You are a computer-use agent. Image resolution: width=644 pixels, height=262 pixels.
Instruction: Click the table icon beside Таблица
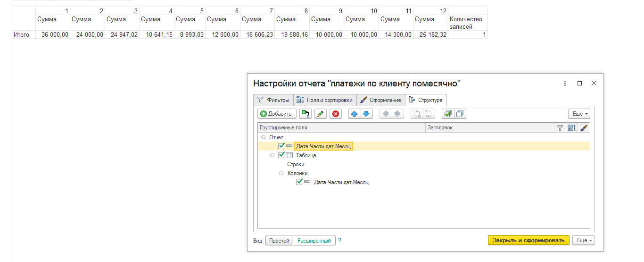click(x=289, y=155)
